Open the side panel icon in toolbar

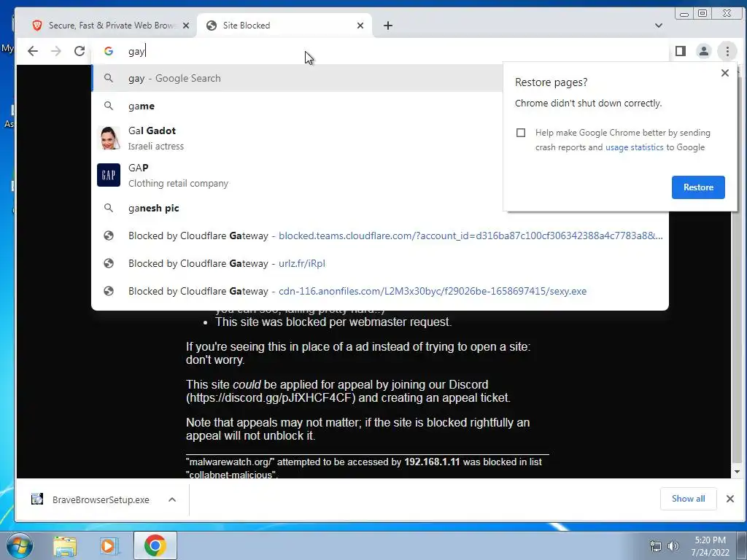pos(681,51)
